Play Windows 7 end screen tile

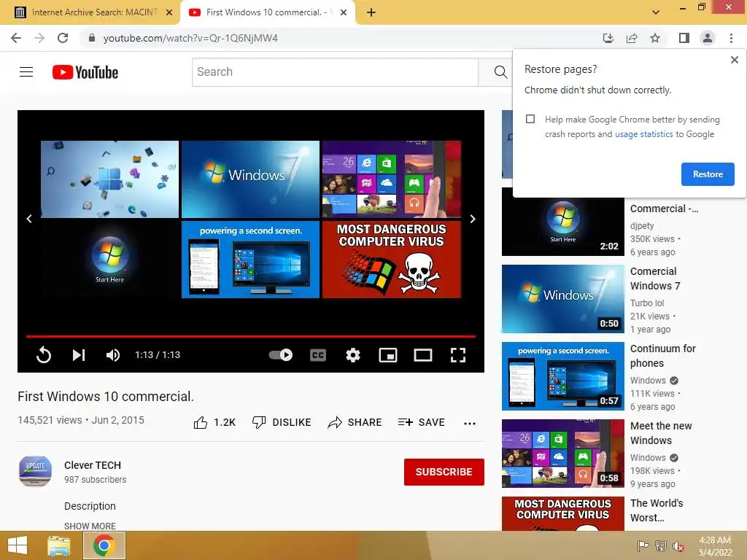(250, 179)
